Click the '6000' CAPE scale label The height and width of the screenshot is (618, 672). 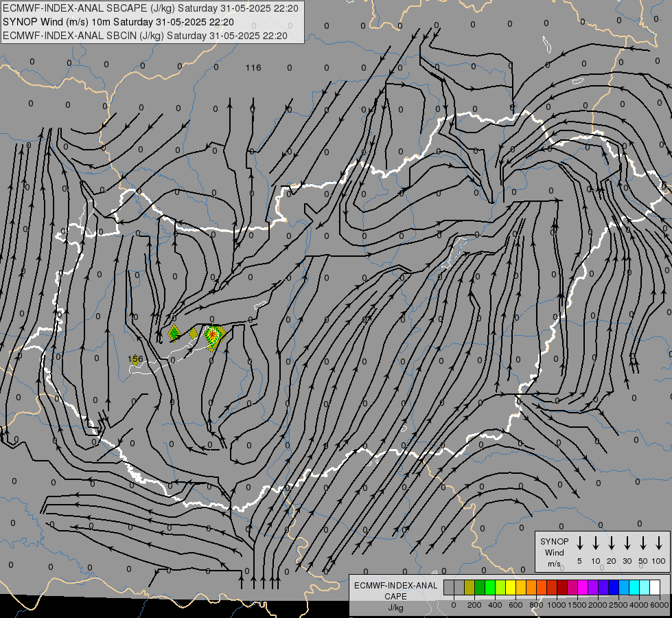point(660,605)
